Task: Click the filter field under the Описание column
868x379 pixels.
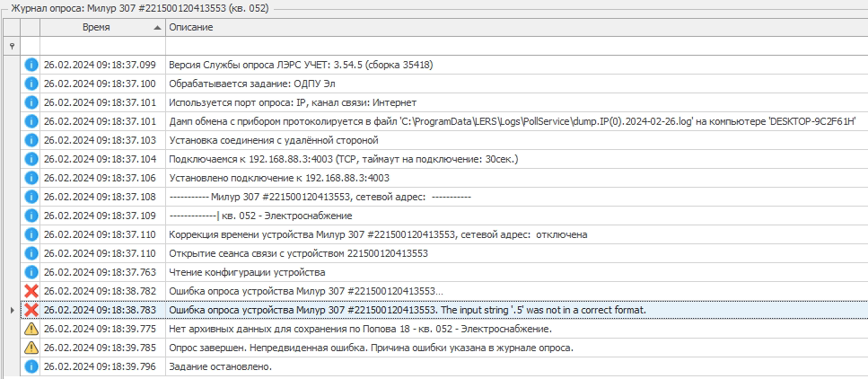Action: 515,46
